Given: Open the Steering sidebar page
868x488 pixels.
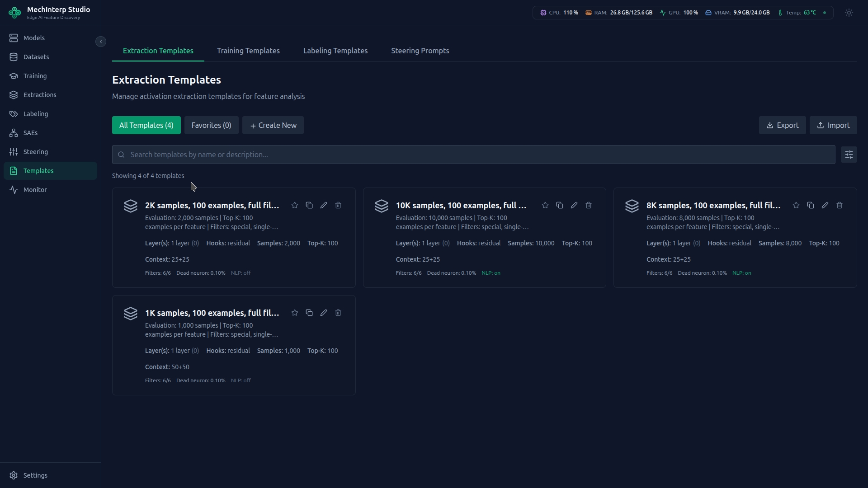Looking at the screenshot, I should [x=50, y=152].
